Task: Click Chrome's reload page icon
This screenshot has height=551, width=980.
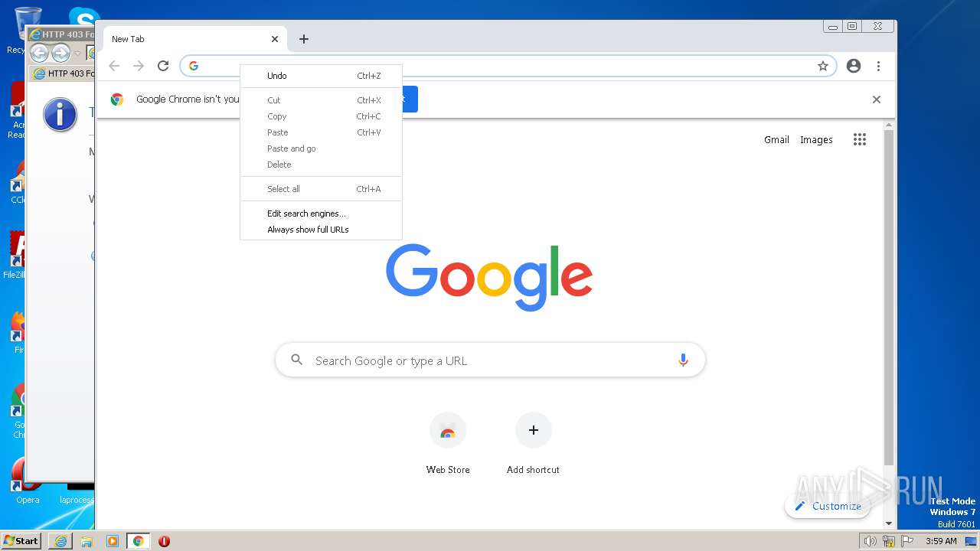Action: 163,66
